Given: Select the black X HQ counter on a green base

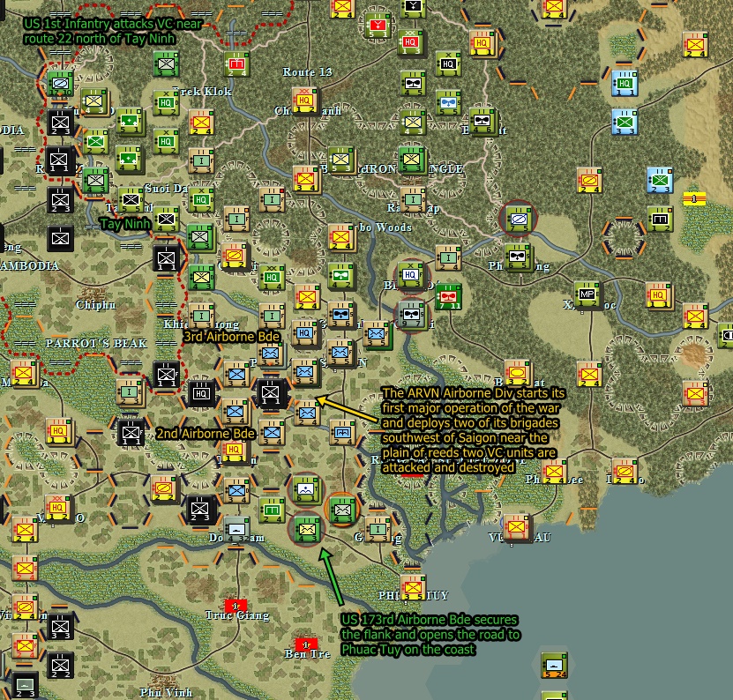Looking at the screenshot, I should click(x=447, y=63).
